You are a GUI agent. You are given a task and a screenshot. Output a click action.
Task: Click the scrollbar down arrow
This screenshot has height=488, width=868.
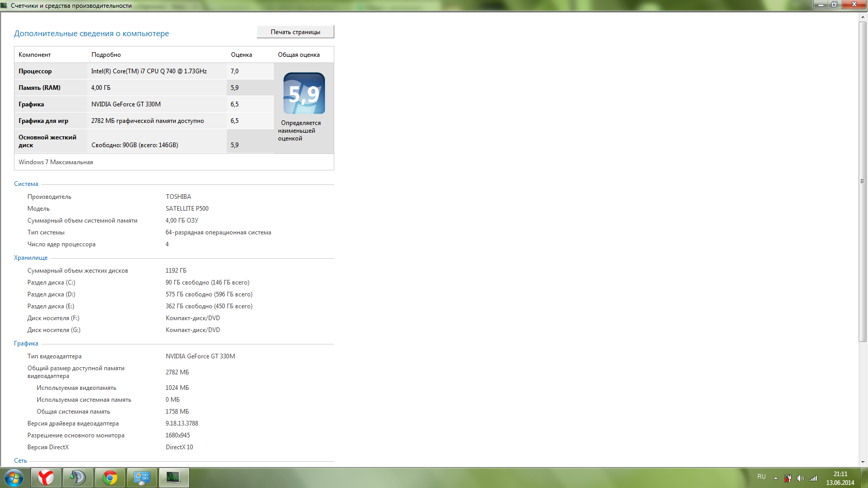[x=862, y=462]
